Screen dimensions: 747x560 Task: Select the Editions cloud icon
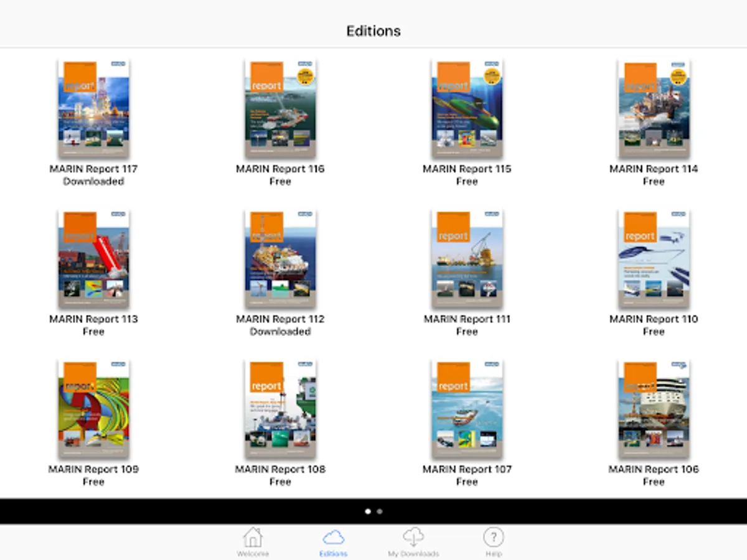point(334,538)
